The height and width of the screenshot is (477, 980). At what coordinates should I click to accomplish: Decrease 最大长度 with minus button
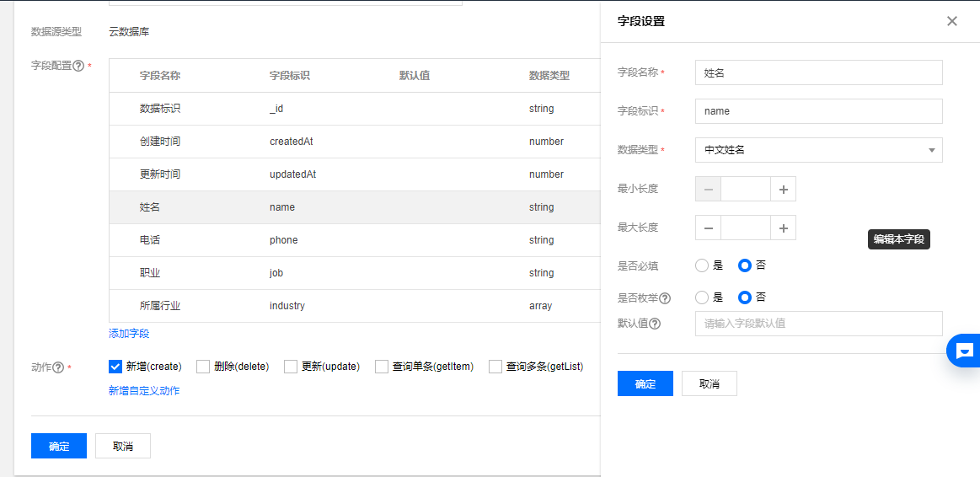708,228
